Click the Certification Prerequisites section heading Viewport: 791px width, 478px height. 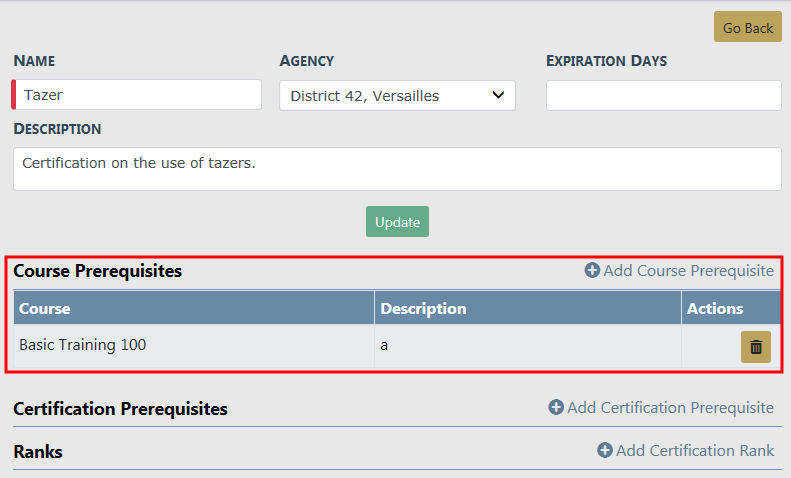click(x=120, y=409)
